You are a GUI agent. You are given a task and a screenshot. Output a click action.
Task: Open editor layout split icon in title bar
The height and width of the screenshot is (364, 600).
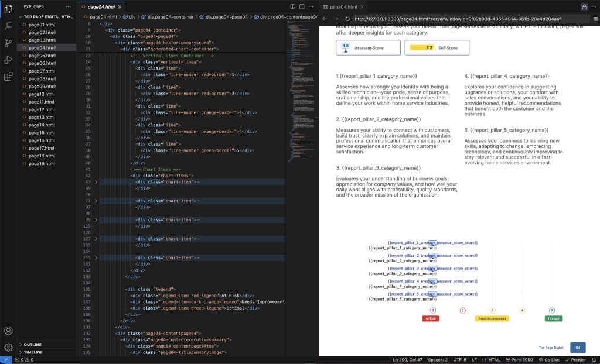[302, 5]
